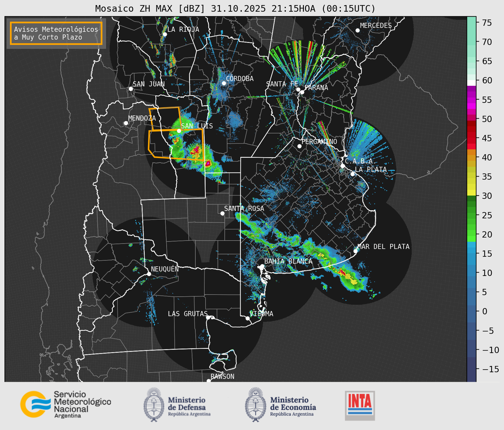The image size is (504, 430).
Task: Click the San Luis city marker dot
Action: (179, 131)
